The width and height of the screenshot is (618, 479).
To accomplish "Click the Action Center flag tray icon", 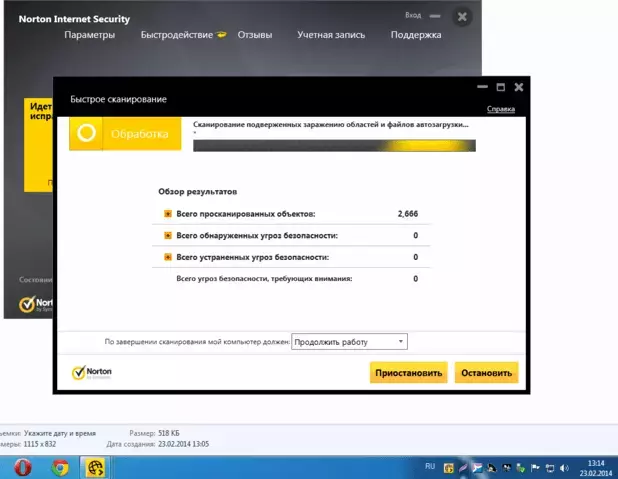I will pyautogui.click(x=535, y=468).
